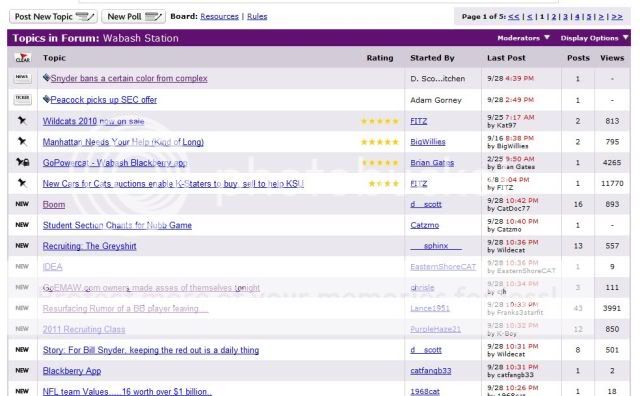This screenshot has width=640, height=396.
Task: Go to next page with > link
Action: (601, 17)
